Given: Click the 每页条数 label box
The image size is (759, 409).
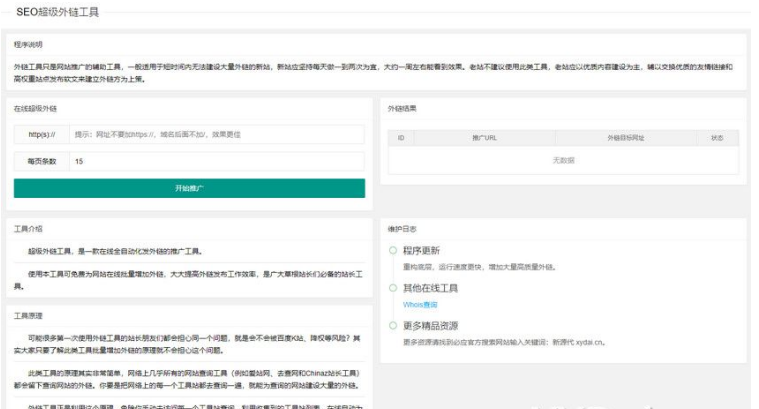Looking at the screenshot, I should [x=41, y=161].
